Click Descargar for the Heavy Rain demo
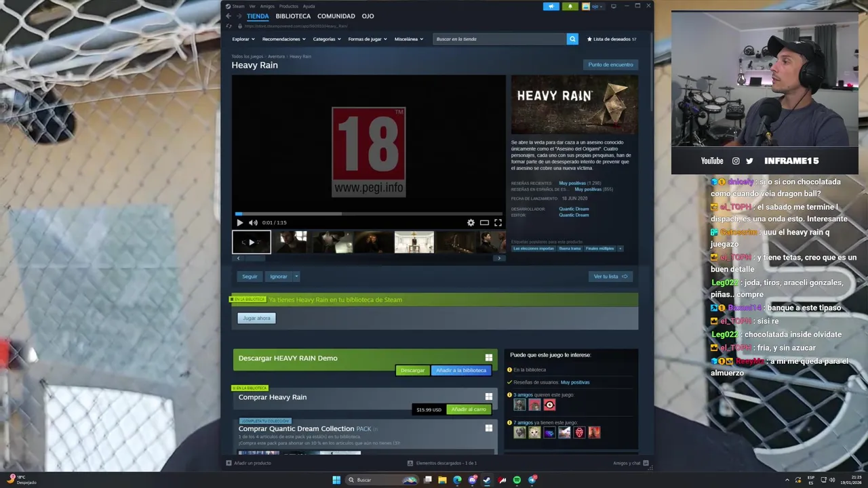 412,370
